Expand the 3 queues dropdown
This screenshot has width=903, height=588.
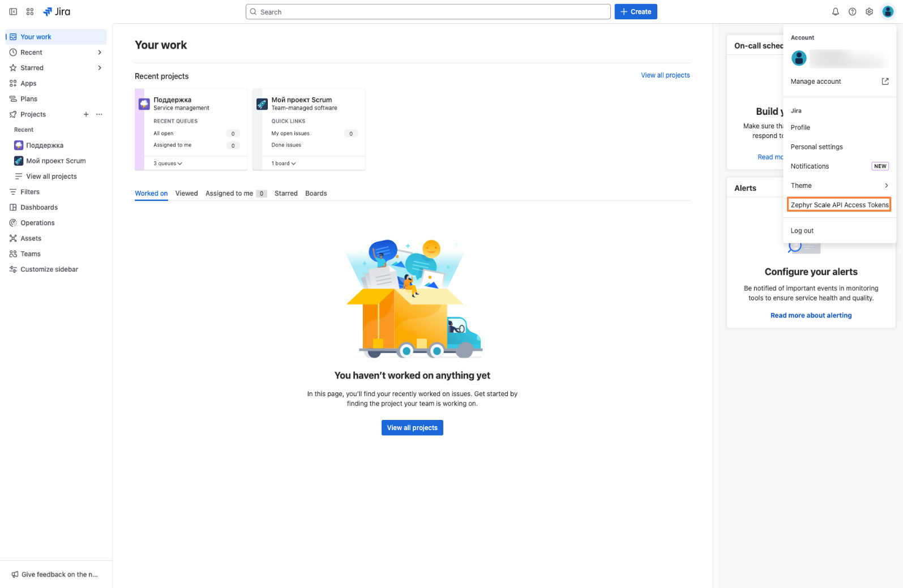[x=168, y=164]
